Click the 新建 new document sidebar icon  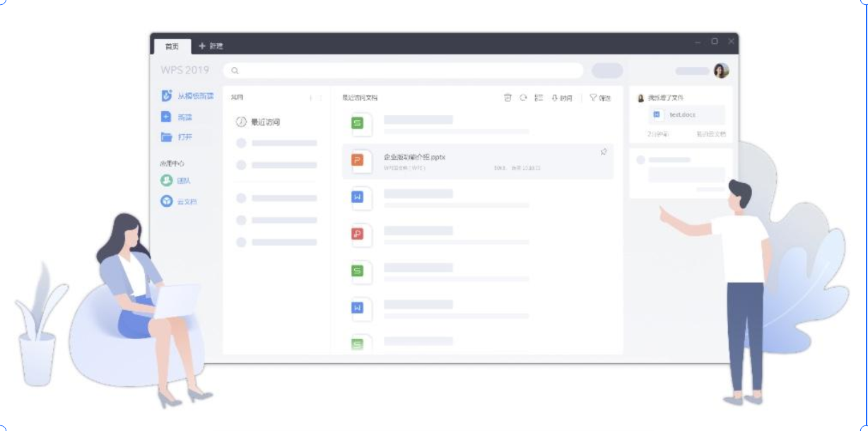tap(166, 117)
